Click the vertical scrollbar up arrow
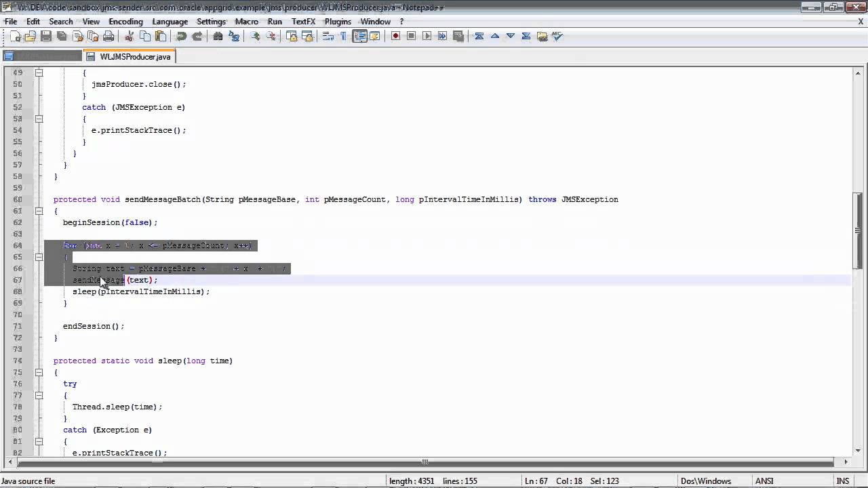Screen dimensions: 868x488 click(x=858, y=73)
